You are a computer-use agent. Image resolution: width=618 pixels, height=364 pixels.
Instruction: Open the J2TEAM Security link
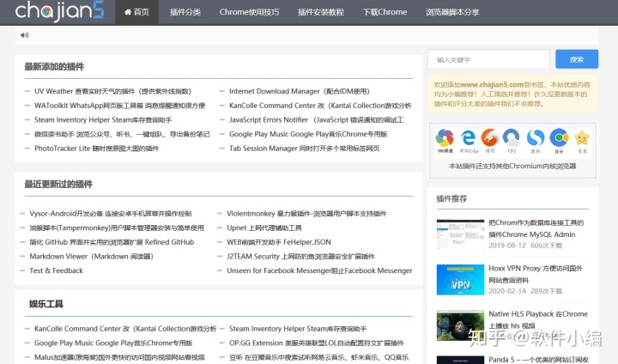[301, 257]
